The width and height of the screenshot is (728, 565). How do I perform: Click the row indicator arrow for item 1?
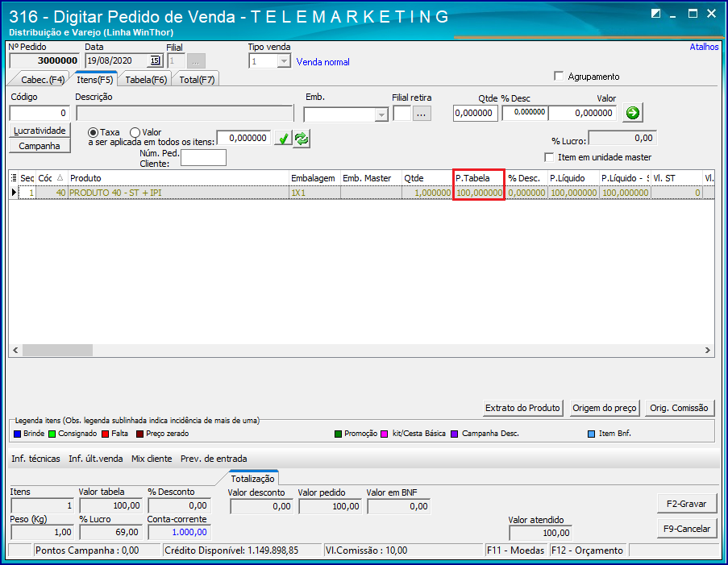click(14, 192)
